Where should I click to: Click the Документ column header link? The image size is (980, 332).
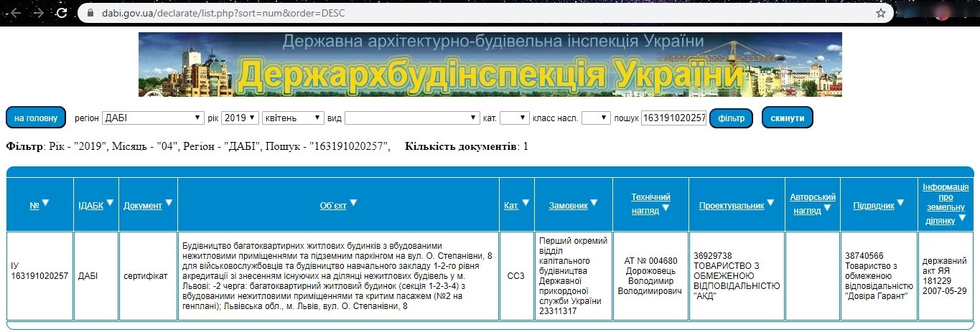143,206
